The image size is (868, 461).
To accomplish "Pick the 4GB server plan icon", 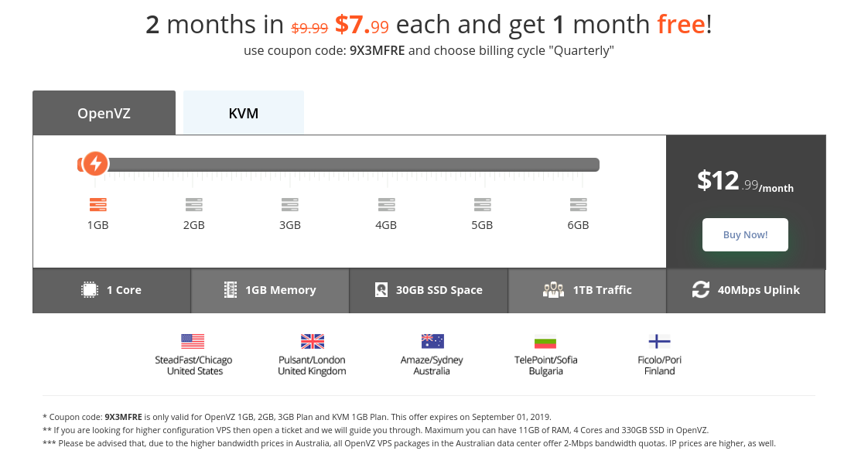I will (386, 205).
